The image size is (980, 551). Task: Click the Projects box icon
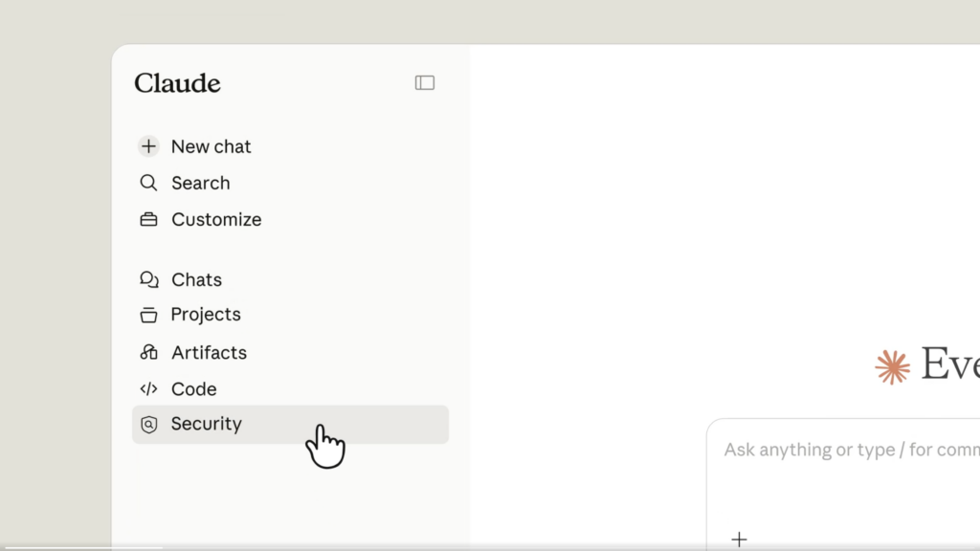[x=148, y=315]
